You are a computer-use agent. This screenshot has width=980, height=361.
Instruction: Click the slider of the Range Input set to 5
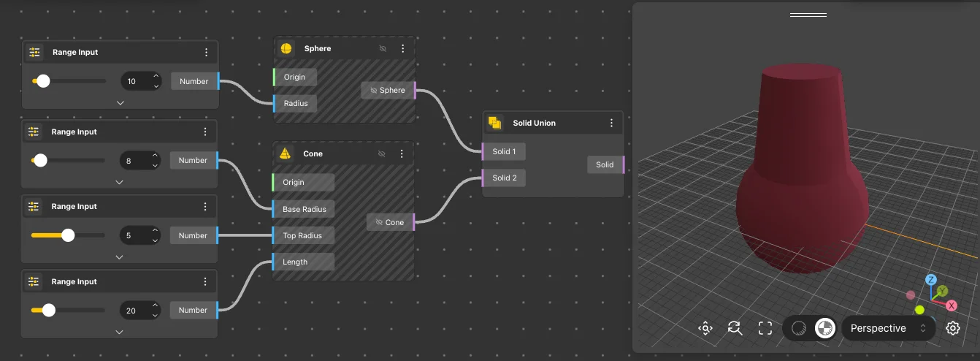(x=68, y=235)
